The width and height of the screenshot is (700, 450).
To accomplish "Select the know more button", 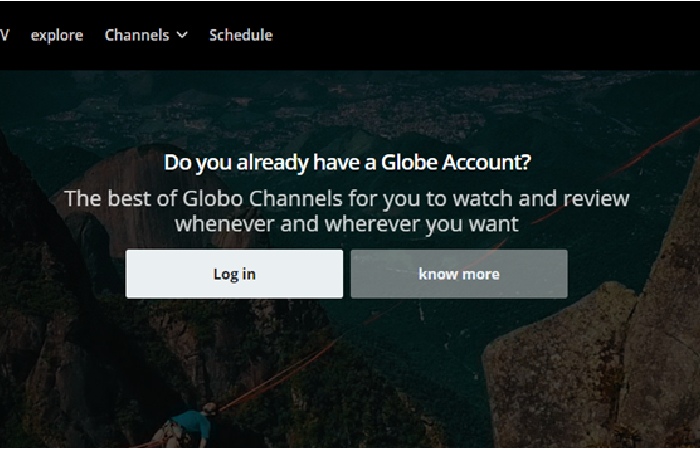I will pos(459,274).
